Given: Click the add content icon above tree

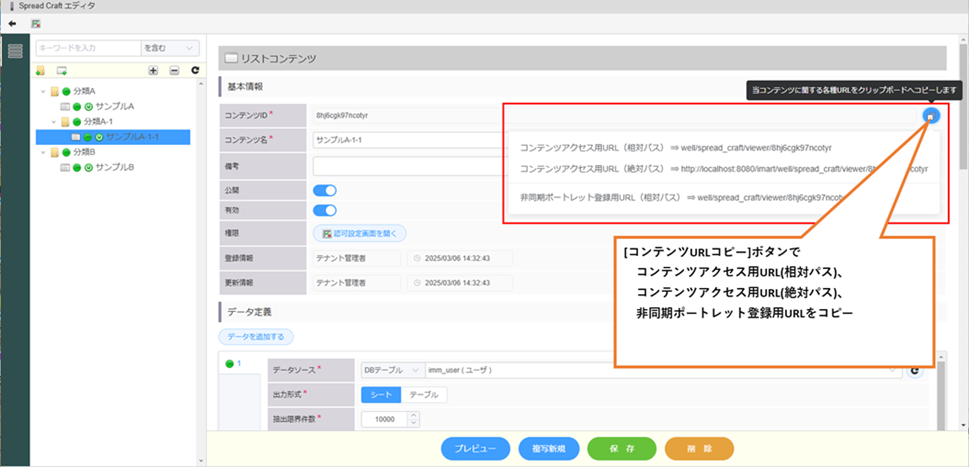Looking at the screenshot, I should click(x=62, y=71).
